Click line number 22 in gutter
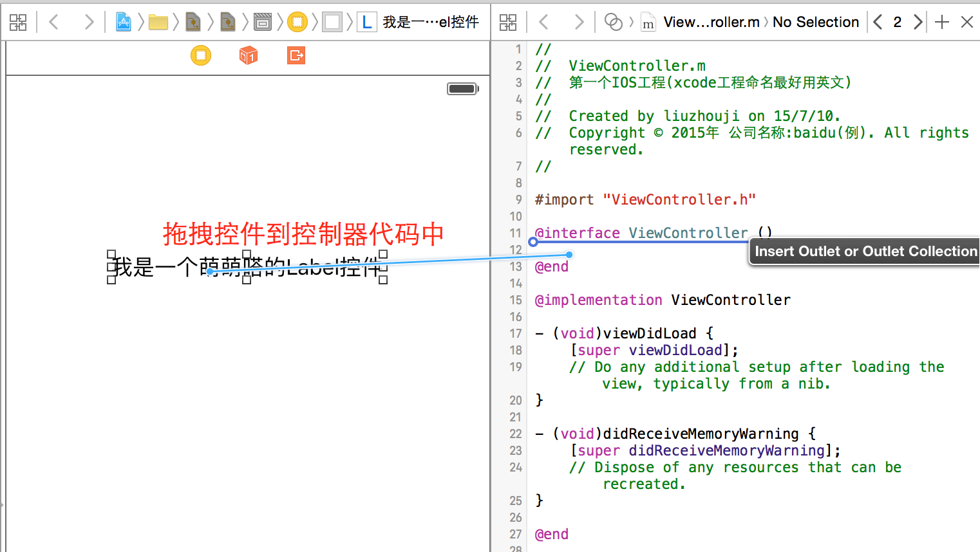Image resolution: width=980 pixels, height=552 pixels. pyautogui.click(x=516, y=434)
